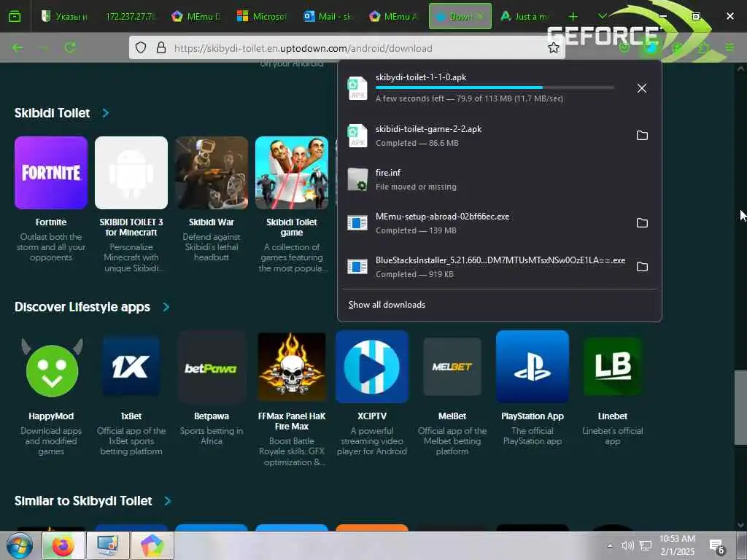Open the PlayStation App title link
This screenshot has width=747, height=560.
click(532, 416)
